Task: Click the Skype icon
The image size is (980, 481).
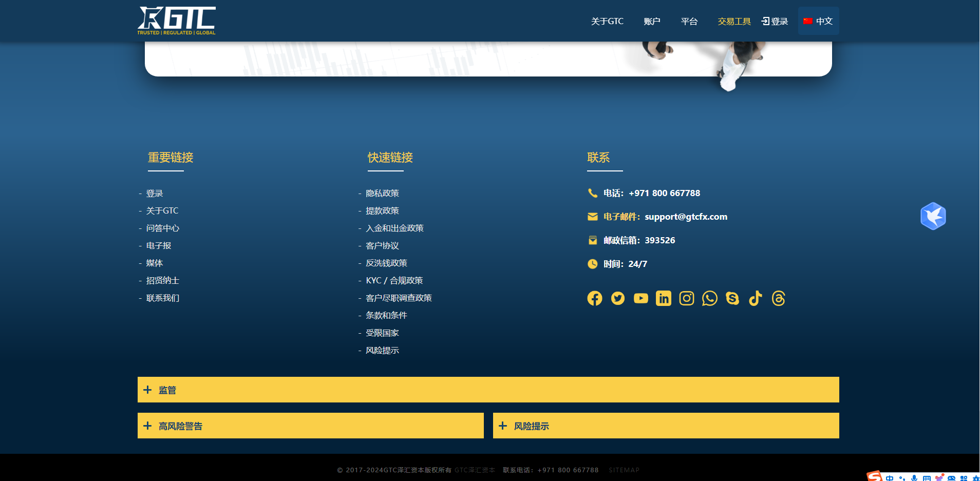Action: click(732, 298)
